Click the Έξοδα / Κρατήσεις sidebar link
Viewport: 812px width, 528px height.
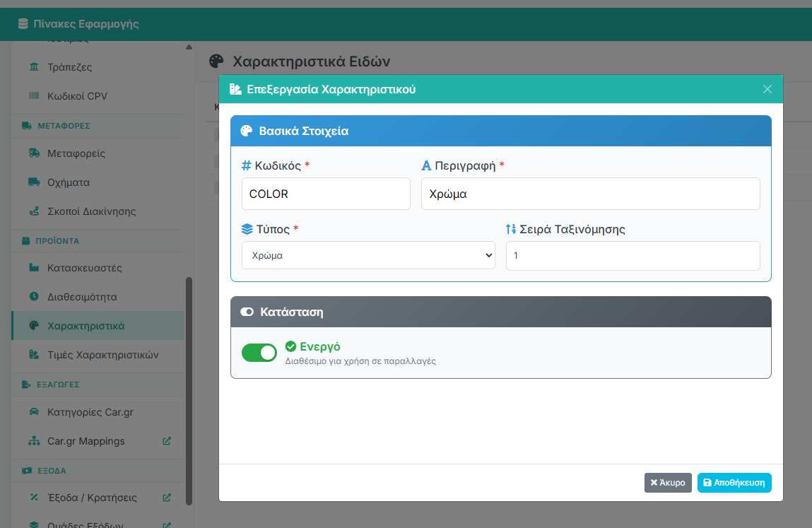coord(98,498)
